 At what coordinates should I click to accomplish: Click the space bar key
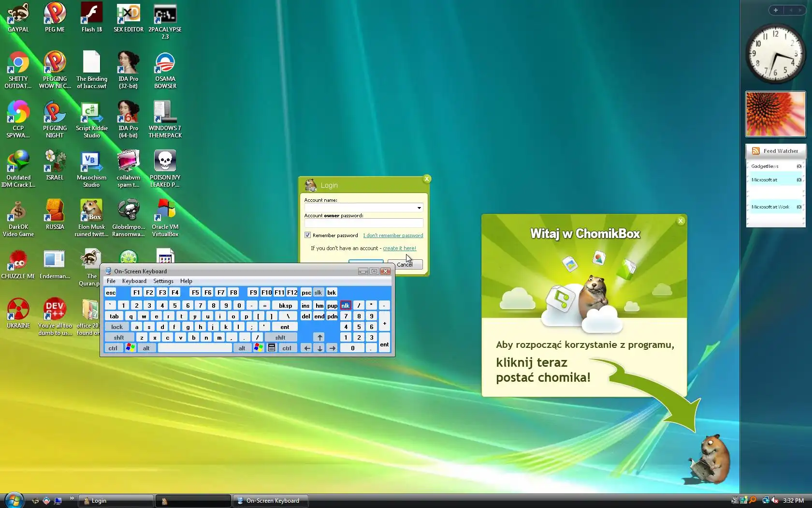click(x=195, y=348)
